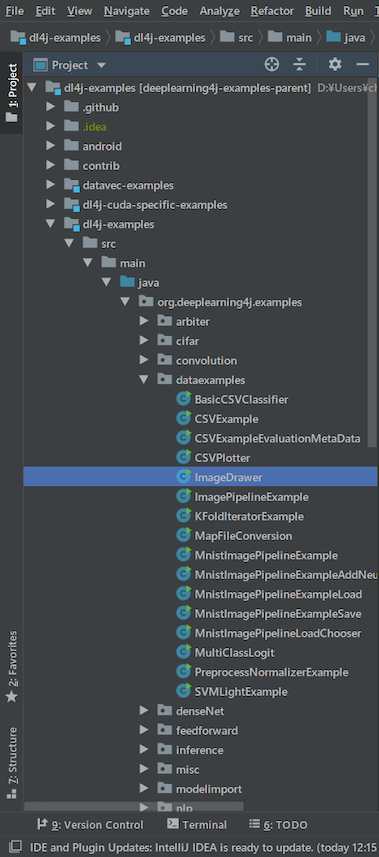The width and height of the screenshot is (379, 857).
Task: Collapse the root dl4j-examples project node
Action: click(x=31, y=87)
